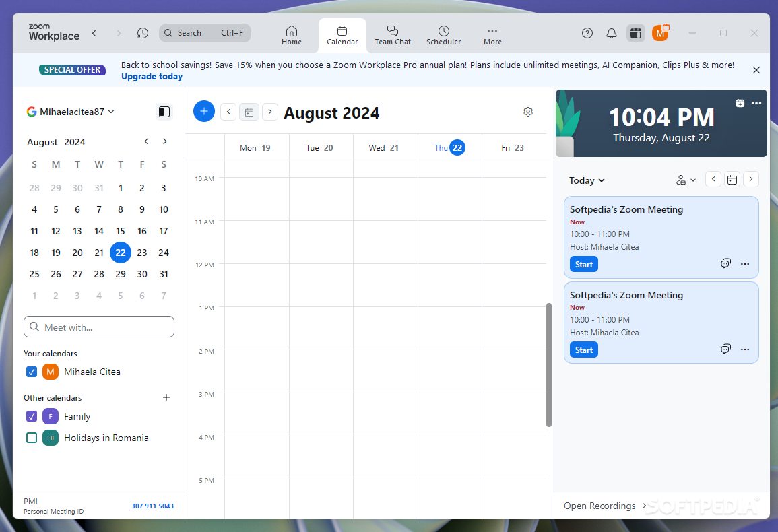The height and width of the screenshot is (532, 778).
Task: Open the people filter dropdown in Today panel
Action: 686,180
